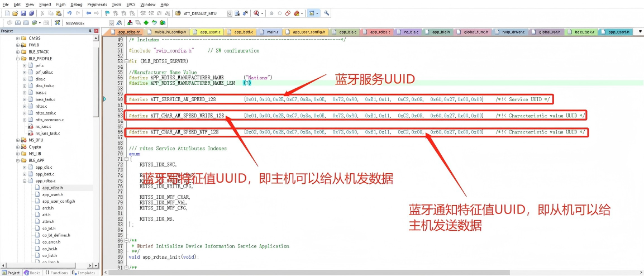The image size is (644, 276).
Task: Expand the CMSIS folder in the tree
Action: click(x=18, y=38)
